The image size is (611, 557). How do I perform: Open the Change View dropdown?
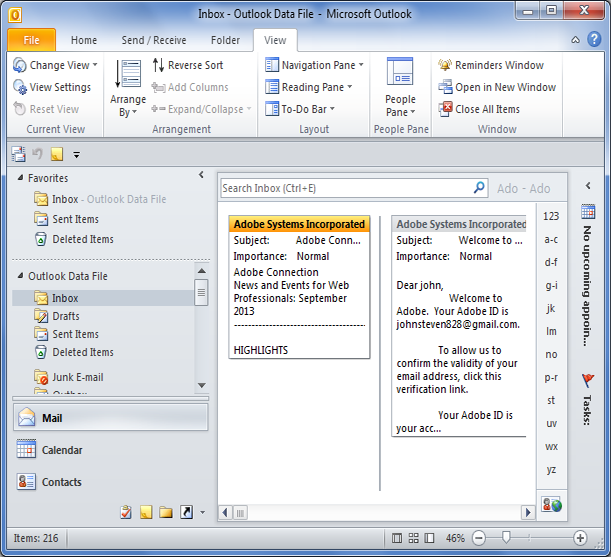pos(55,65)
